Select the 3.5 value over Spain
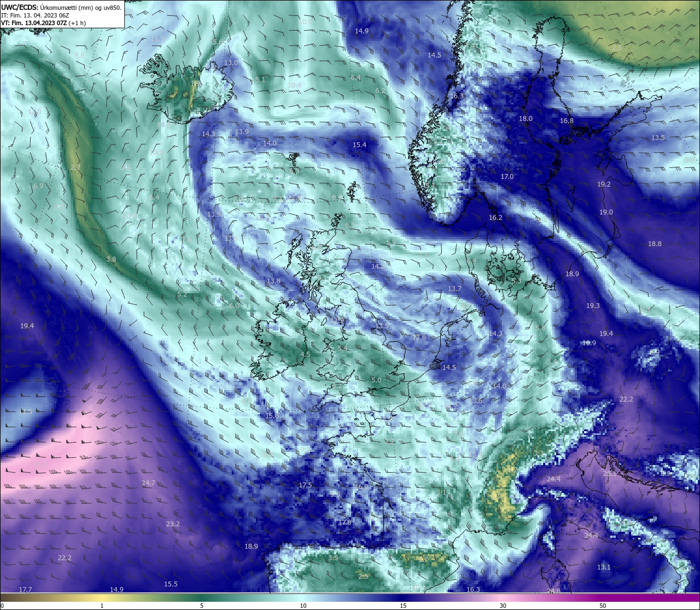 tap(333, 559)
